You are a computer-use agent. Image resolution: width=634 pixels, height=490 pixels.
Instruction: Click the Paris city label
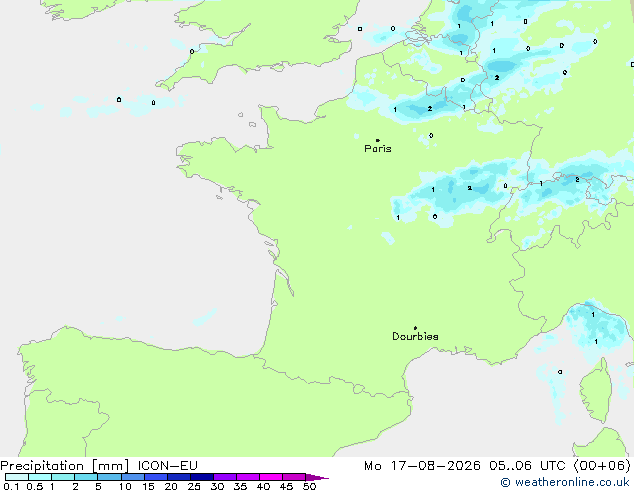point(378,148)
